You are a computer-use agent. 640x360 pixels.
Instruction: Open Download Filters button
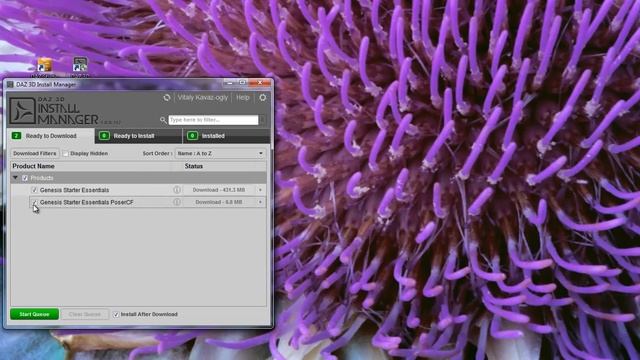coord(35,153)
